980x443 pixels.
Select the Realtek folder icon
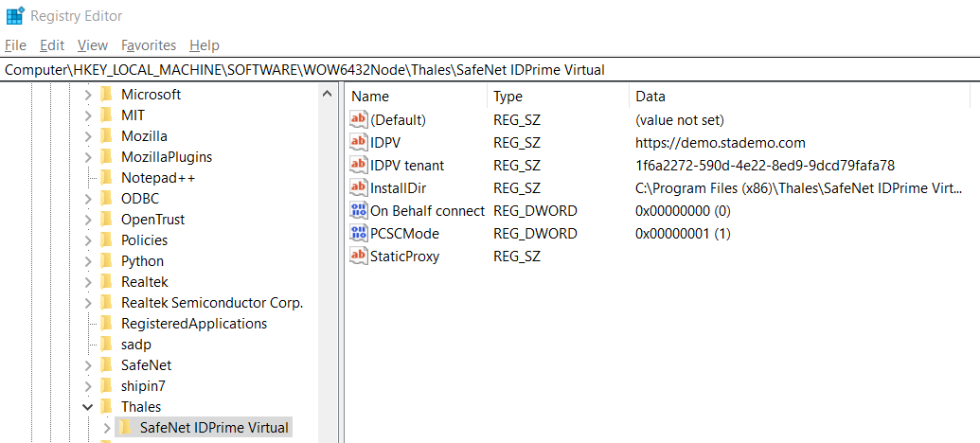pyautogui.click(x=106, y=282)
